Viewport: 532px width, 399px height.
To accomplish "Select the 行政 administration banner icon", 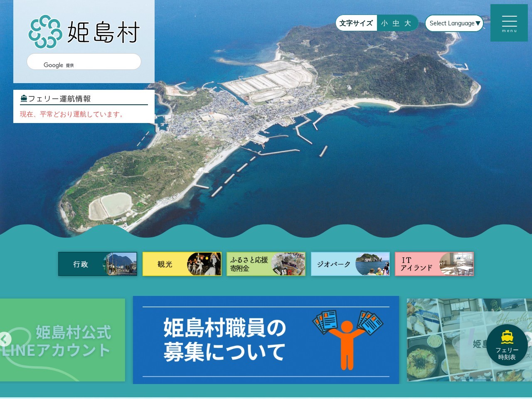I will tap(97, 264).
